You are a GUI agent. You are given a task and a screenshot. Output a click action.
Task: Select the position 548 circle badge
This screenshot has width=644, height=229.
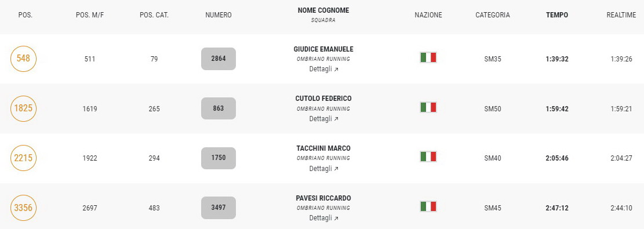click(23, 59)
